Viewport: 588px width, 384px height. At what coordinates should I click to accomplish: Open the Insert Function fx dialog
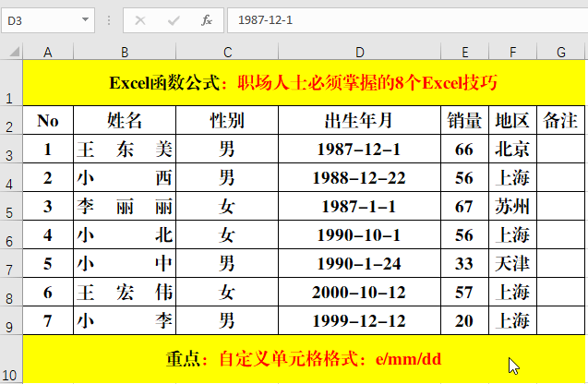pyautogui.click(x=207, y=20)
